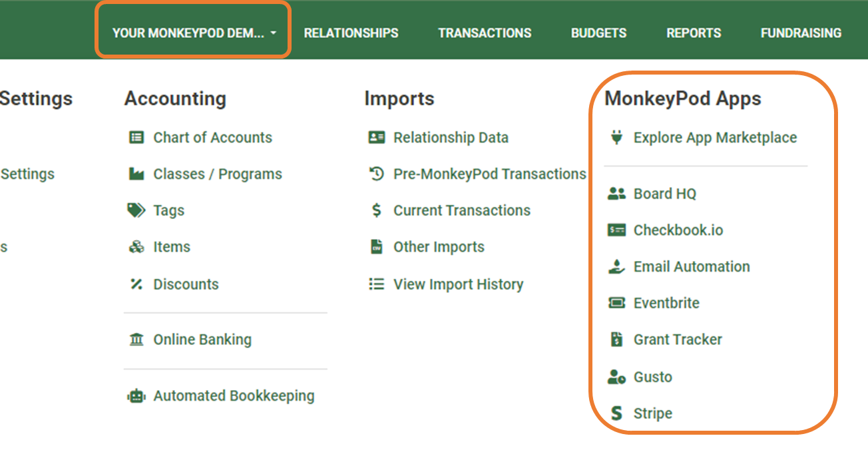Click the Eventbrite ticket icon
The image size is (868, 456).
pos(616,302)
